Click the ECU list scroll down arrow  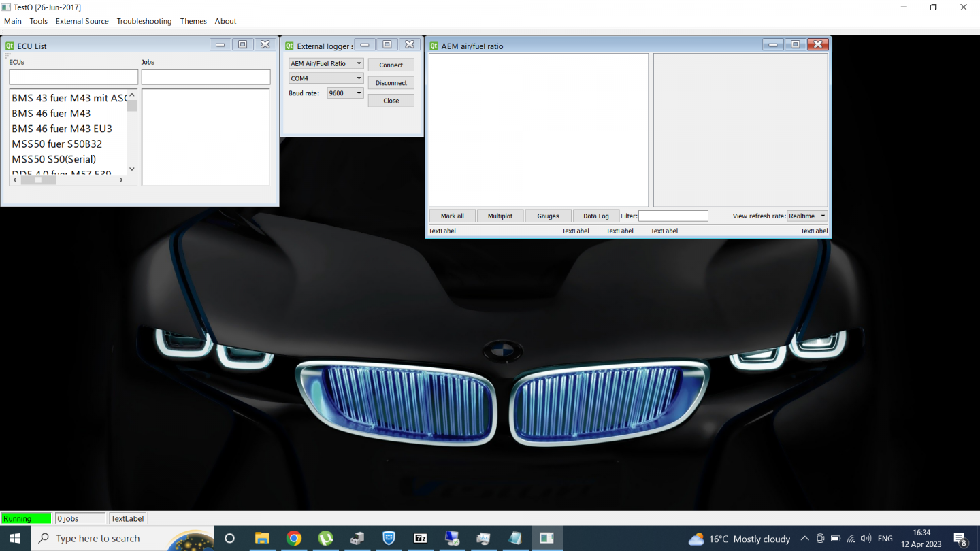132,169
